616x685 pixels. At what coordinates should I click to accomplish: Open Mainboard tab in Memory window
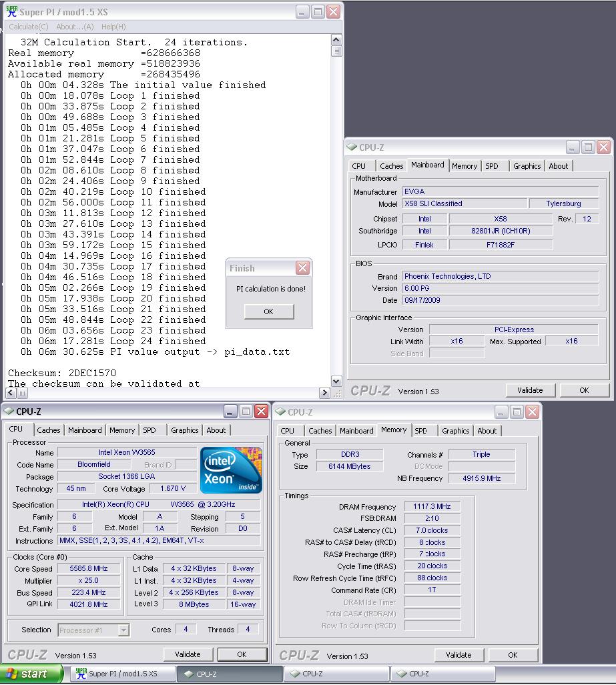click(x=356, y=431)
